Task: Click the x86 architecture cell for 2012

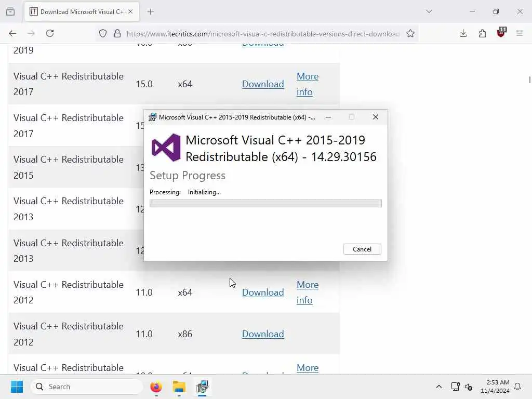Action: click(185, 334)
